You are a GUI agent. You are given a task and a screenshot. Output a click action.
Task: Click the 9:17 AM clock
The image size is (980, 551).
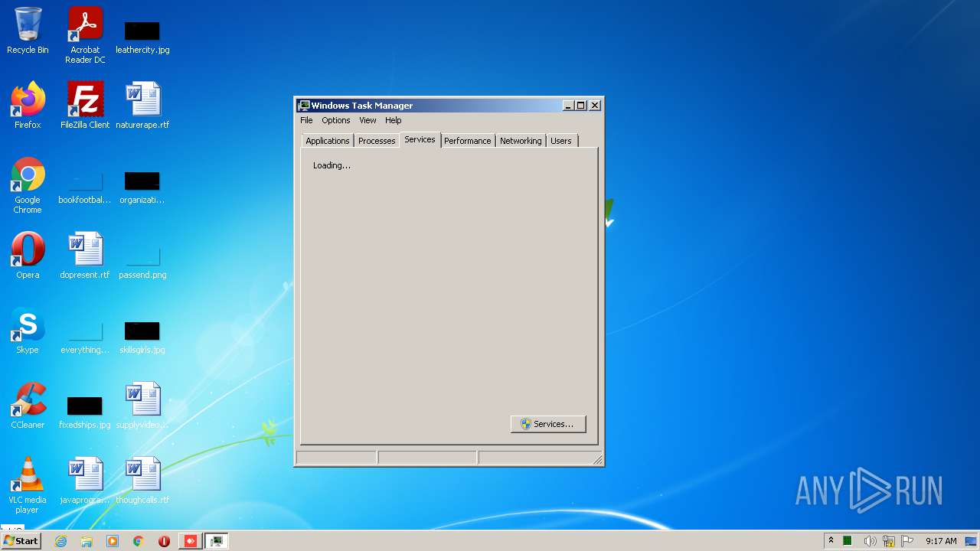941,541
